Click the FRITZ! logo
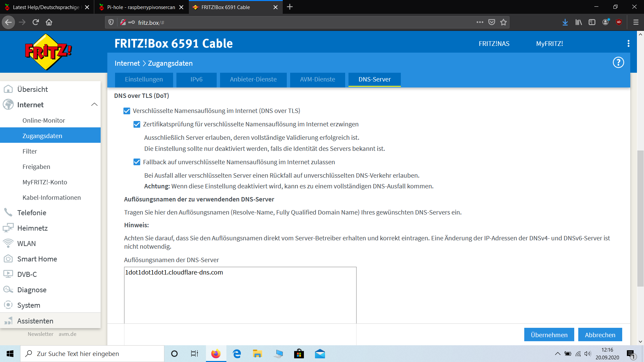This screenshot has height=362, width=644. pos(48,52)
